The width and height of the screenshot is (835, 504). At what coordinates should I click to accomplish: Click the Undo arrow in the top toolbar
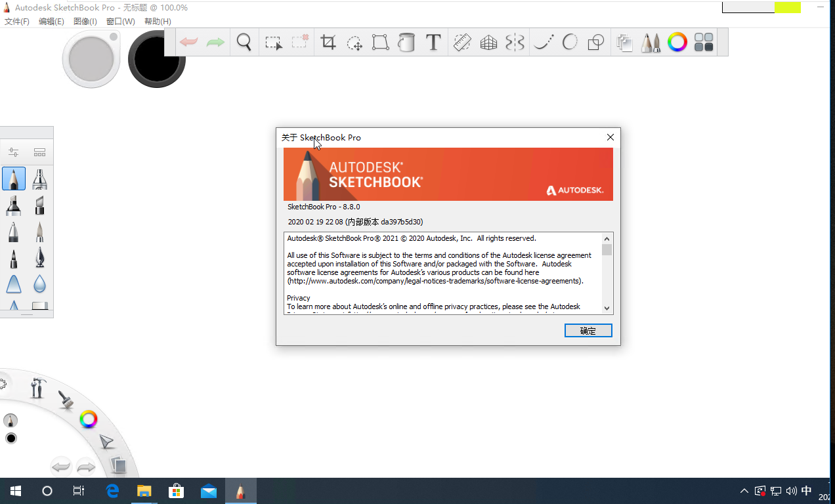pos(189,43)
